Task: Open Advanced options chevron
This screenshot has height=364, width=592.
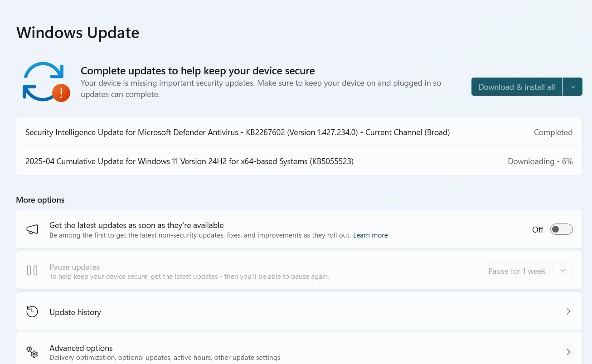Action: click(568, 352)
